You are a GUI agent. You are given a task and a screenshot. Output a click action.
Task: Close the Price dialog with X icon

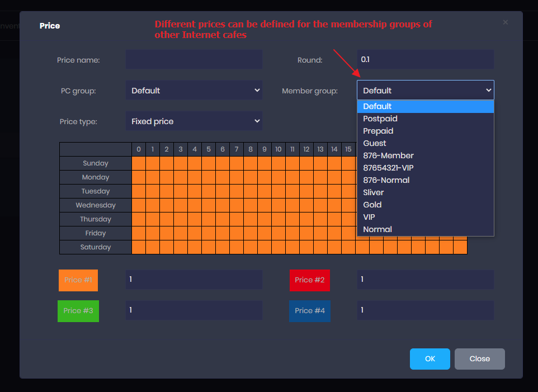click(x=505, y=22)
